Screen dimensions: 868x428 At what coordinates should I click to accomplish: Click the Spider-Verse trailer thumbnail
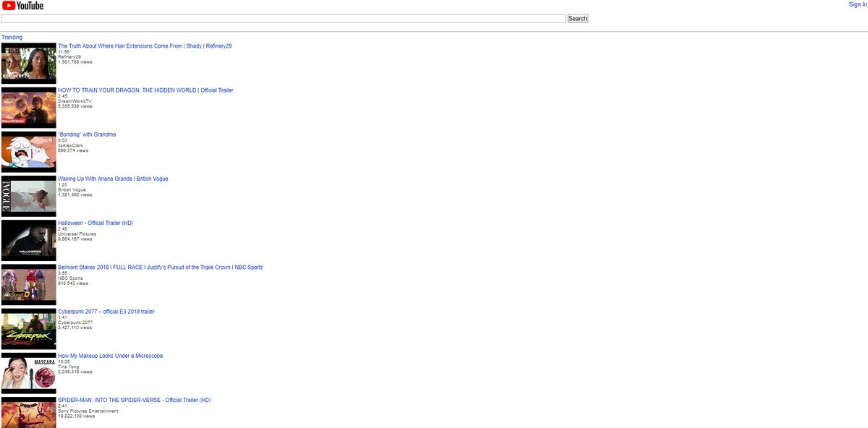pos(29,412)
